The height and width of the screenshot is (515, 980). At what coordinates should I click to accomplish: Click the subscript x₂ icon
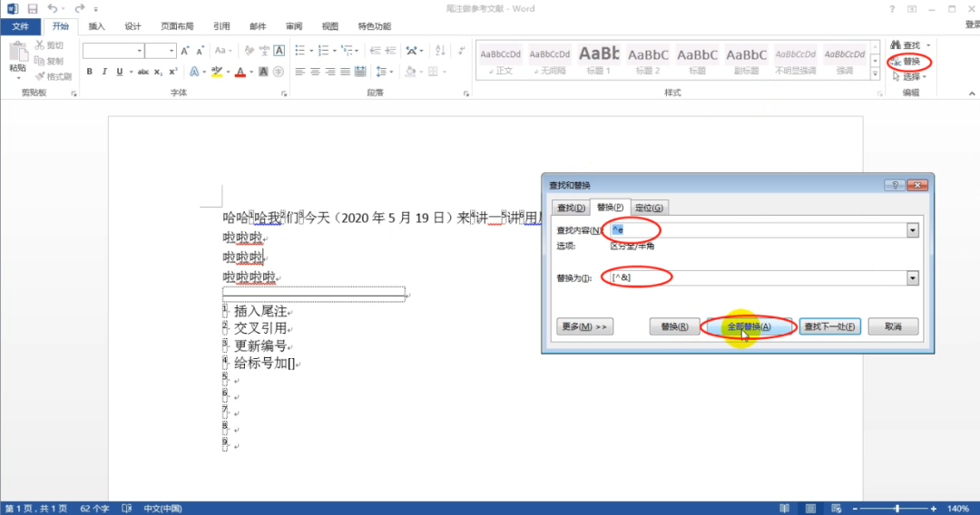click(x=158, y=72)
